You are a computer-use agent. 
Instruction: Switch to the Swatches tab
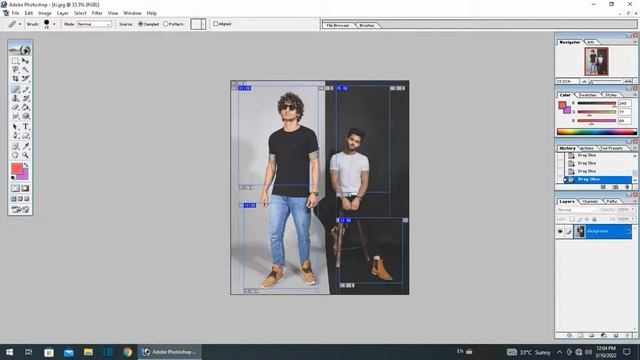point(588,95)
